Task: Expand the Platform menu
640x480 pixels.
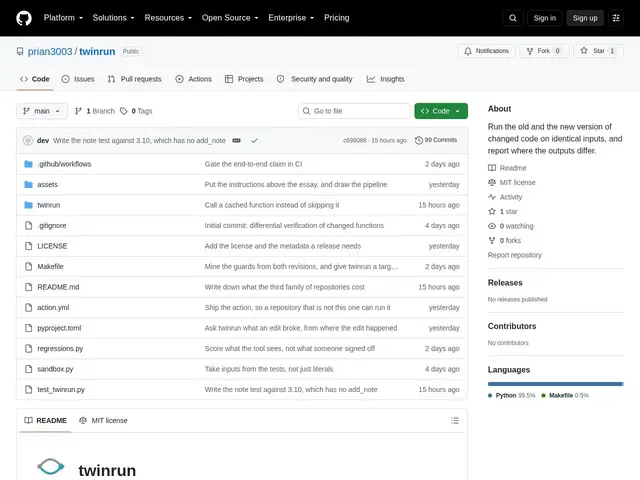Action: click(x=63, y=18)
